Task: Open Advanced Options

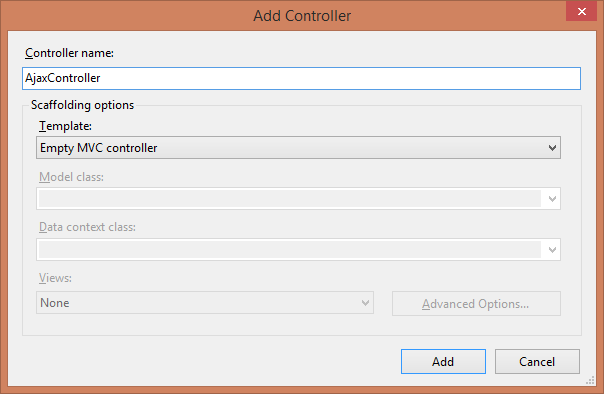Action: coord(476,303)
